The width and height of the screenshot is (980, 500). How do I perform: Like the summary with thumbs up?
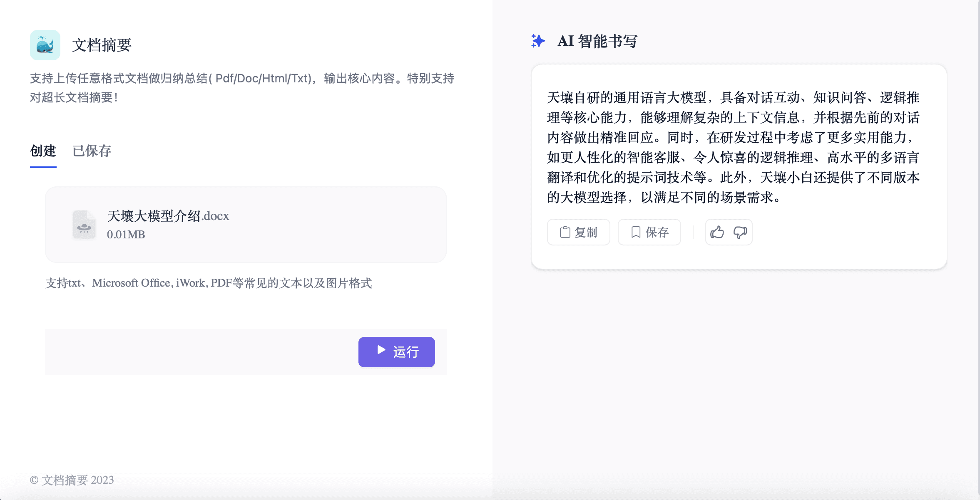[x=717, y=232]
